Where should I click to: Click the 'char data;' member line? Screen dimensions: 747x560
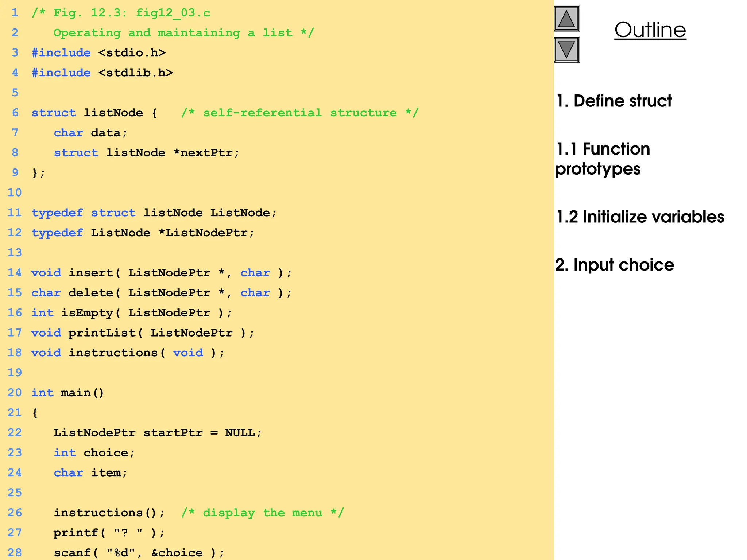click(90, 133)
